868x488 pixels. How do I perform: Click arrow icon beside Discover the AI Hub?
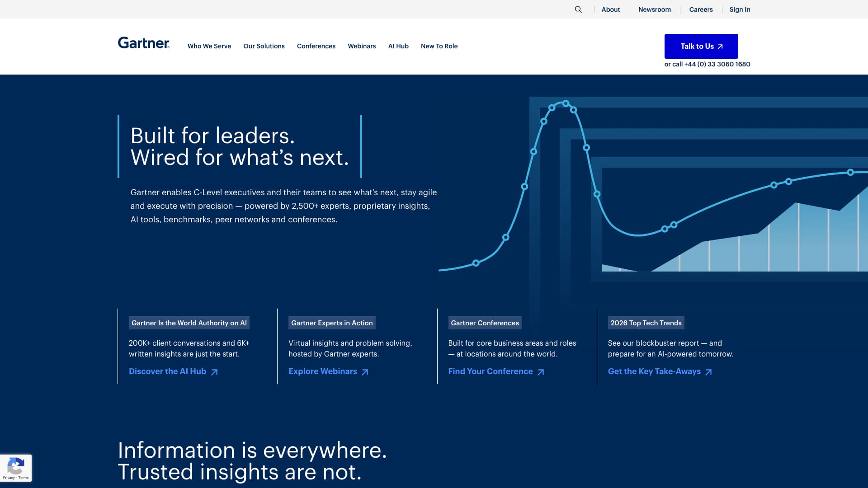point(214,372)
